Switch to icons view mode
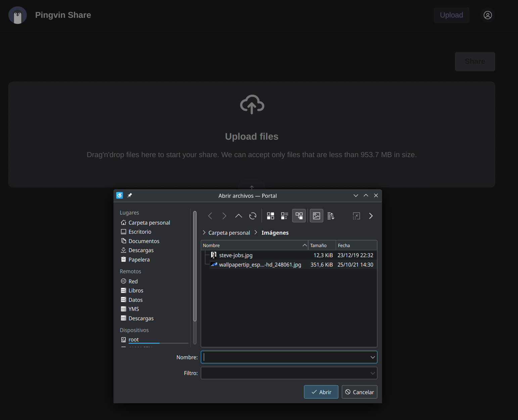 tap(270, 216)
